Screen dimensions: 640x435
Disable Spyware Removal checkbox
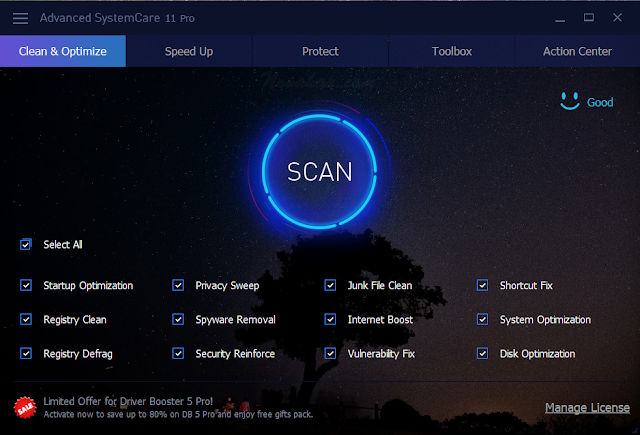pos(178,319)
